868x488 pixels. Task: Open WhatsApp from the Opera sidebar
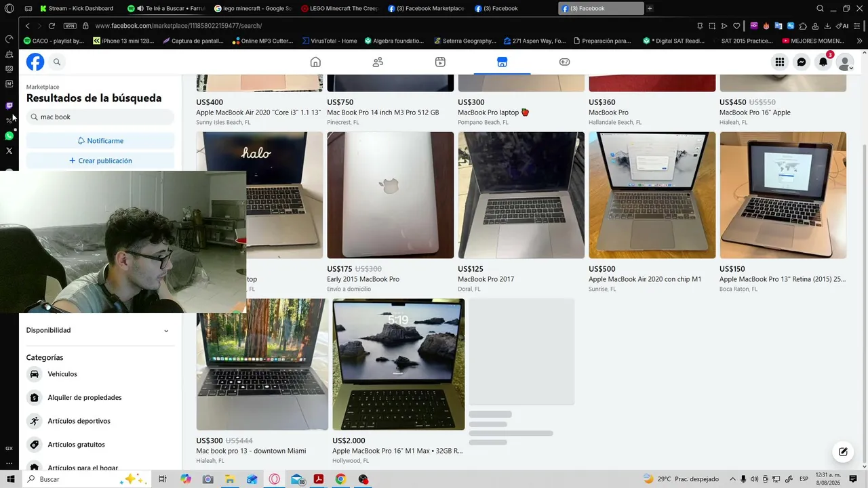pos(9,136)
